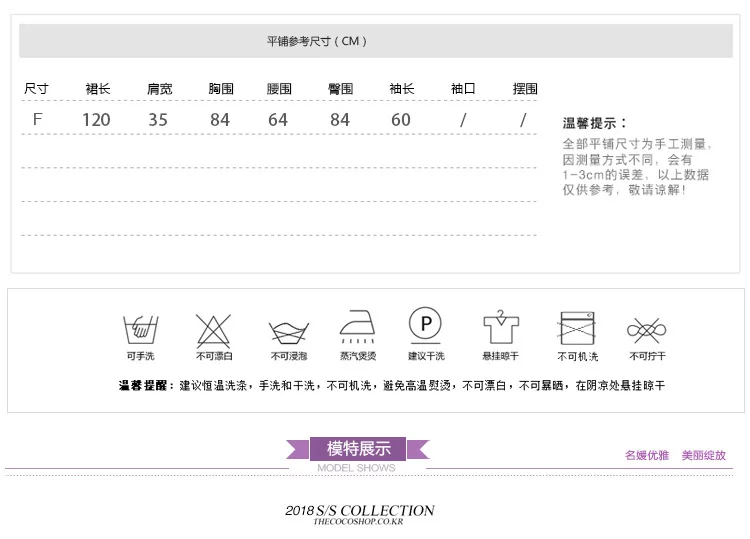Click the 腰围 column header
Viewport: 750px width, 539px height.
279,88
